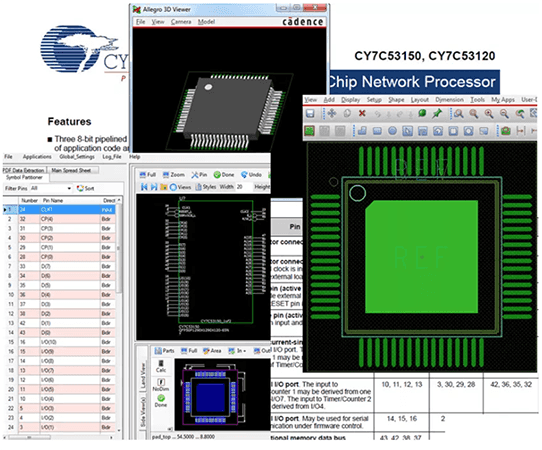This screenshot has height=450, width=542.
Task: Click the Zoom Previous arrow magnifier icon
Action: coord(520,113)
